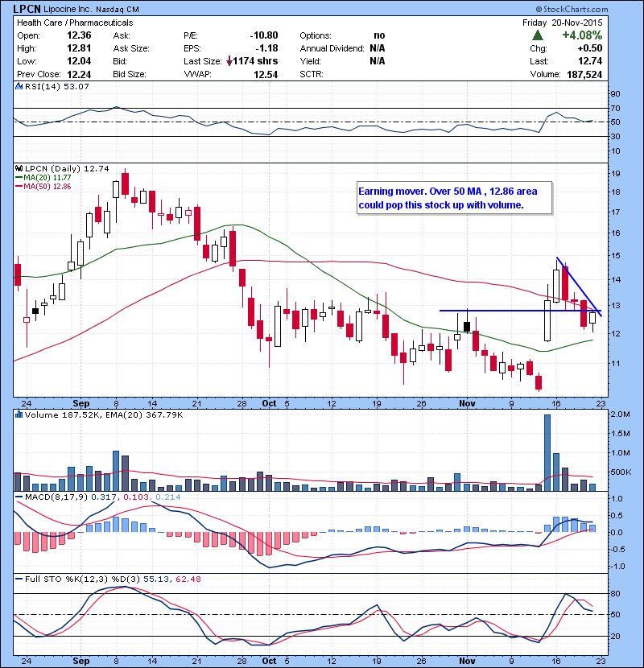Click Oct on the price chart date axis

(x=269, y=403)
